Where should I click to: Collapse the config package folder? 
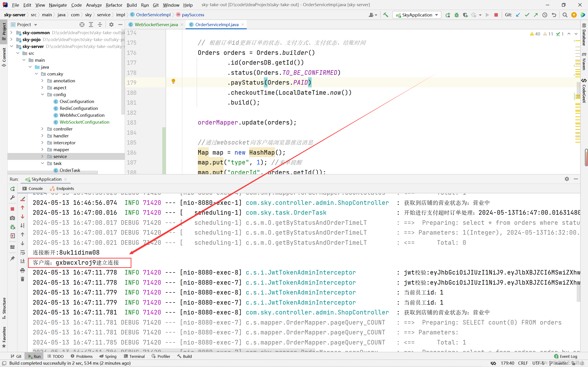[42, 95]
